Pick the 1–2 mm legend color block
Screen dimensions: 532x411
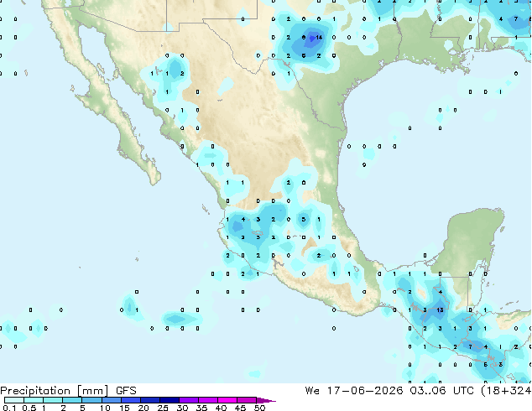53,400
